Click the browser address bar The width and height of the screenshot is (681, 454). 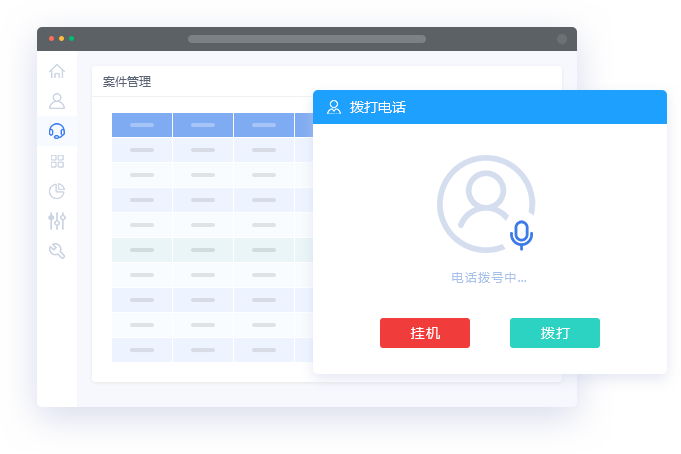307,39
